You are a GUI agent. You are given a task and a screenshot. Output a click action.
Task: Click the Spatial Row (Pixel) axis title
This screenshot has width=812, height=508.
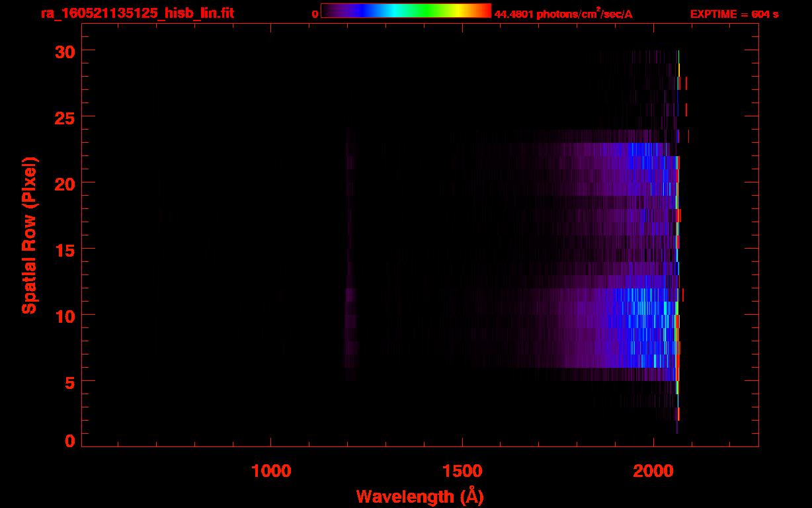(30, 235)
